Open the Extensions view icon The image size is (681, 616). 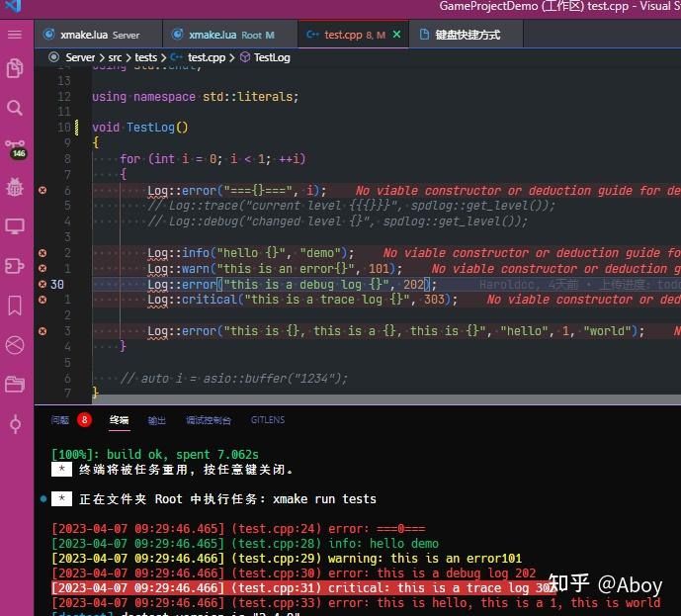15,265
